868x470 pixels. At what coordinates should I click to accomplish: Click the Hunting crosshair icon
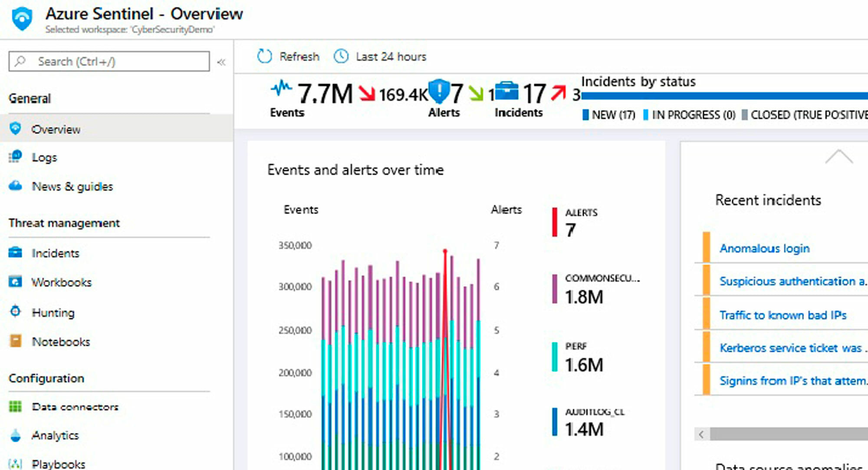click(16, 311)
